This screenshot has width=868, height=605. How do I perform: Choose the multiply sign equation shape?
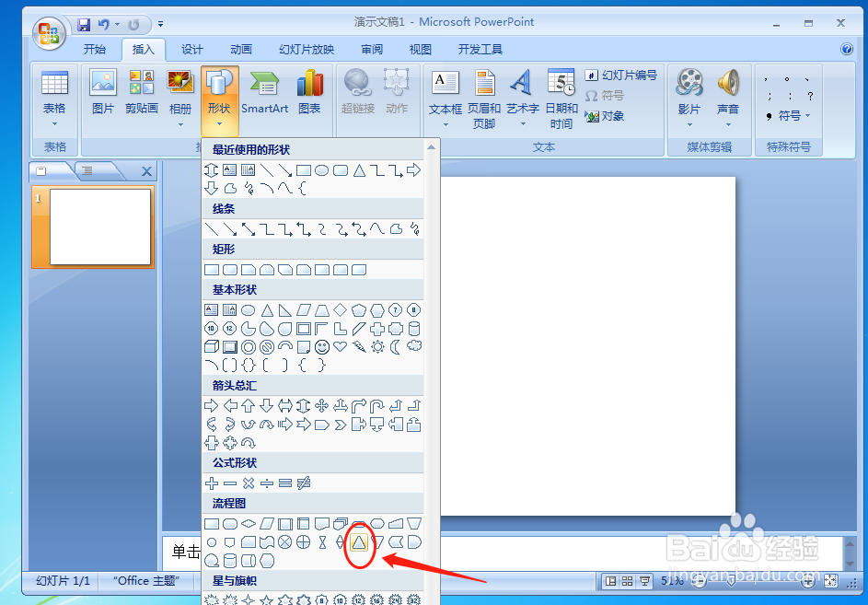(x=248, y=483)
